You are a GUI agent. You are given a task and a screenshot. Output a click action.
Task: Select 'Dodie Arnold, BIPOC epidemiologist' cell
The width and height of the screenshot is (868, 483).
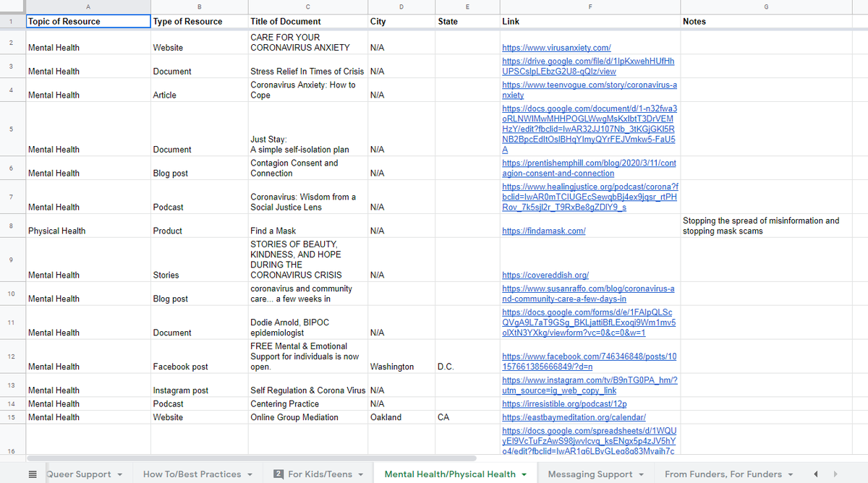pyautogui.click(x=307, y=322)
